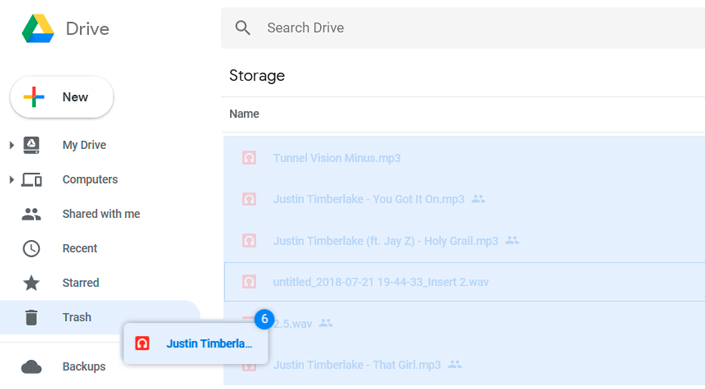Expand the Computers tree
This screenshot has height=389, width=705.
11,179
